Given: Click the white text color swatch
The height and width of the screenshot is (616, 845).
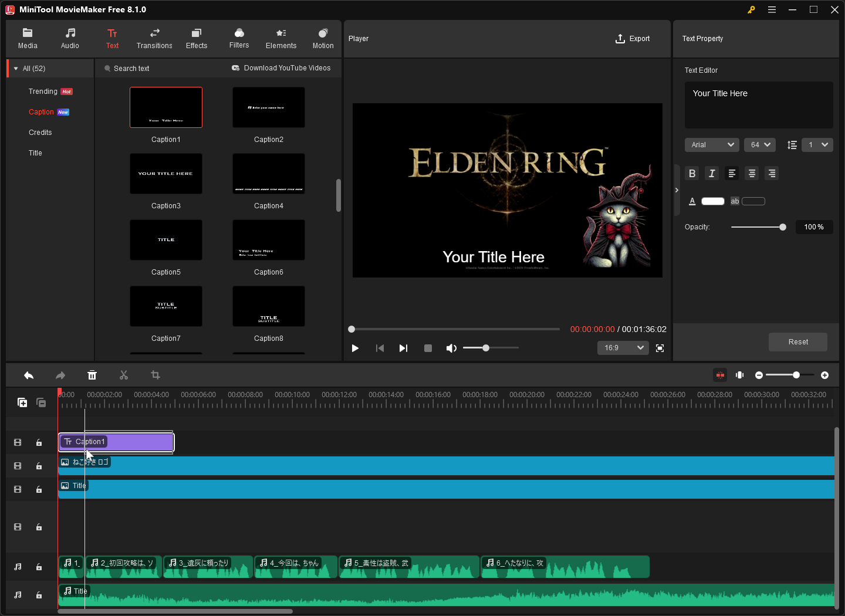Looking at the screenshot, I should (x=713, y=201).
